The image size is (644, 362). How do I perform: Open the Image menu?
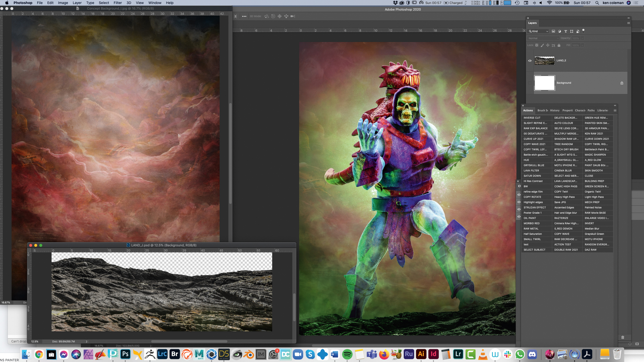63,3
